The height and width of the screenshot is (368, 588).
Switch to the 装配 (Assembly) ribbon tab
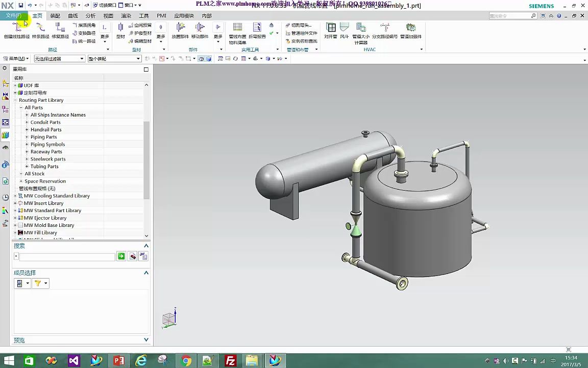pyautogui.click(x=55, y=16)
